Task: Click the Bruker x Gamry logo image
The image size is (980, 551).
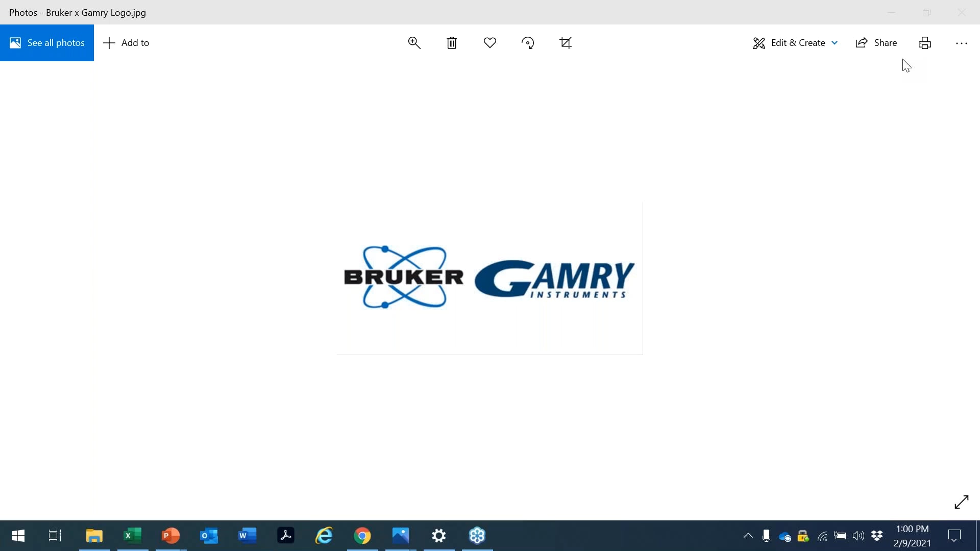Action: pos(489,278)
